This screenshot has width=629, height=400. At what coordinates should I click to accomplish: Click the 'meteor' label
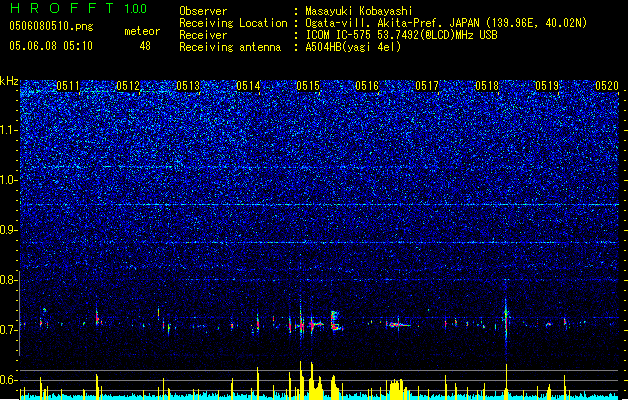coord(142,31)
